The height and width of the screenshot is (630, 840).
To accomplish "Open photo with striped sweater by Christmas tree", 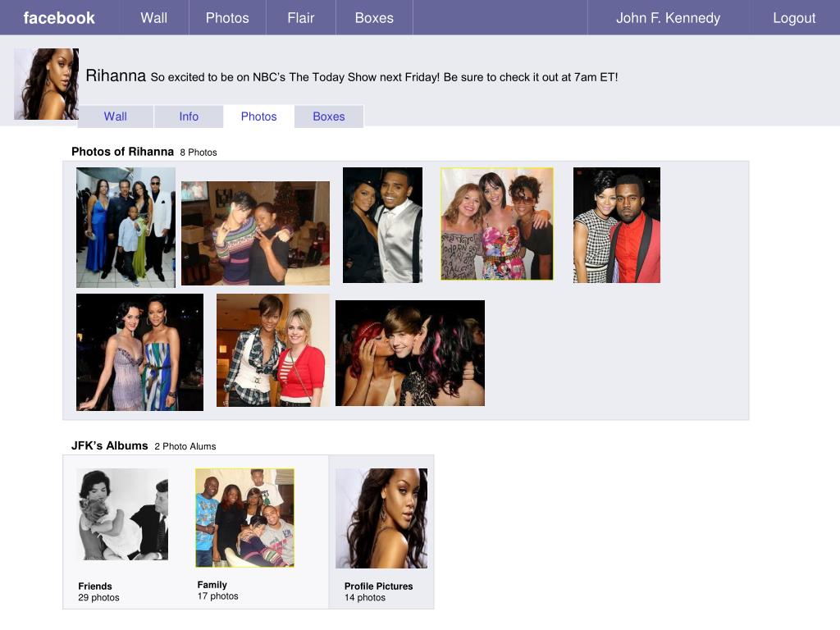I will pyautogui.click(x=256, y=233).
